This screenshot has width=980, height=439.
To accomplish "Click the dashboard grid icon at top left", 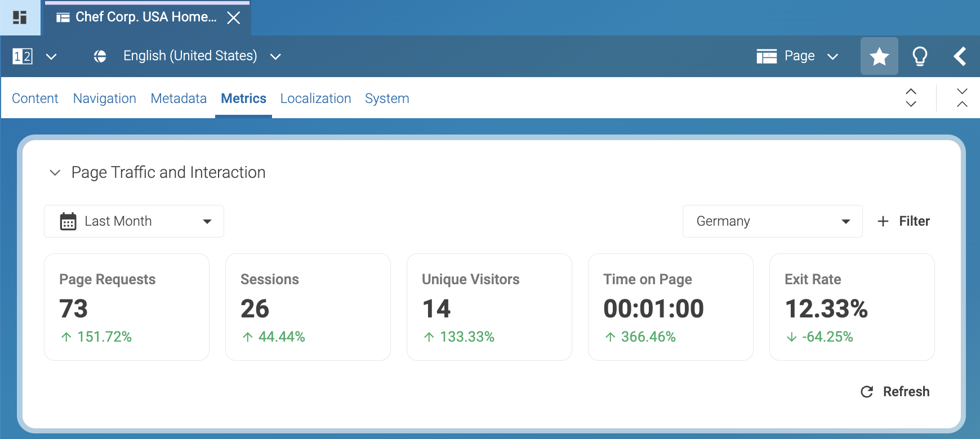I will [20, 17].
